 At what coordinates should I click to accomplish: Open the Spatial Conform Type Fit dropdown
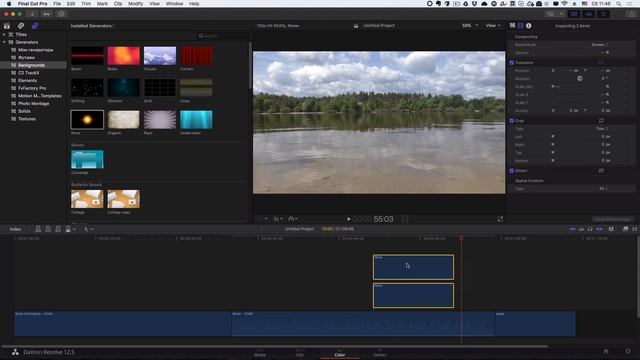604,189
